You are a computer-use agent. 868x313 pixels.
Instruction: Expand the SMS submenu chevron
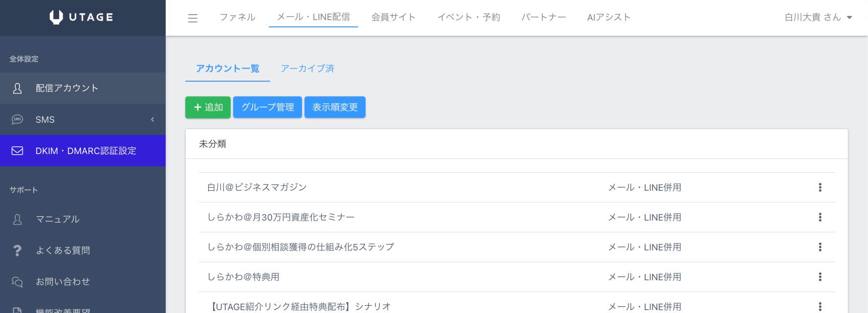click(152, 119)
